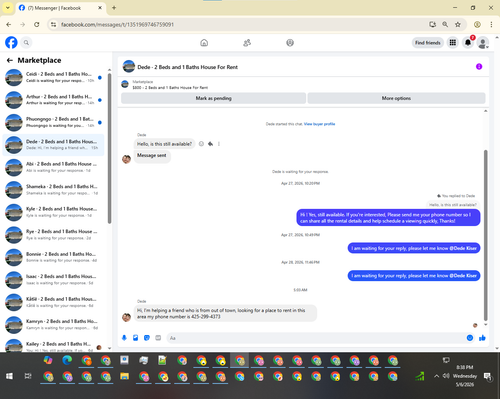Open Shameka's conversation
This screenshot has width=500, height=399.
pos(53,190)
